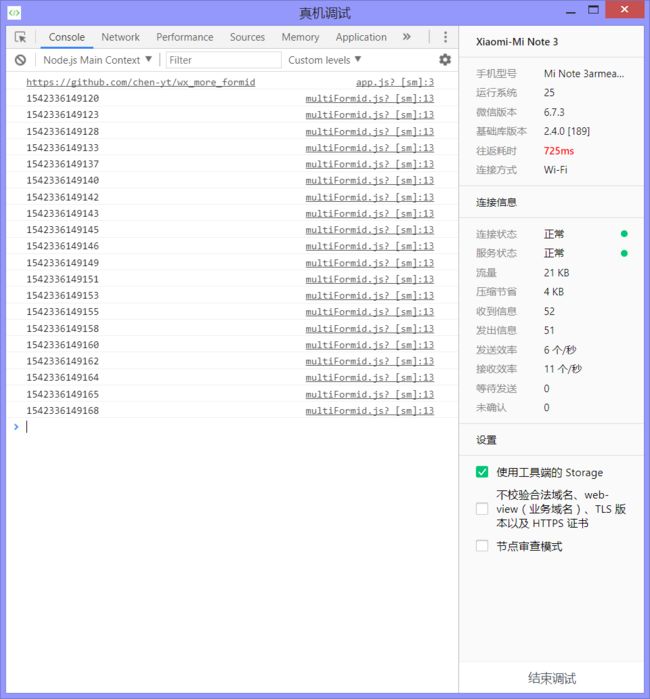The height and width of the screenshot is (699, 650).
Task: Enable the 节点审查模式 checkbox
Action: [482, 546]
